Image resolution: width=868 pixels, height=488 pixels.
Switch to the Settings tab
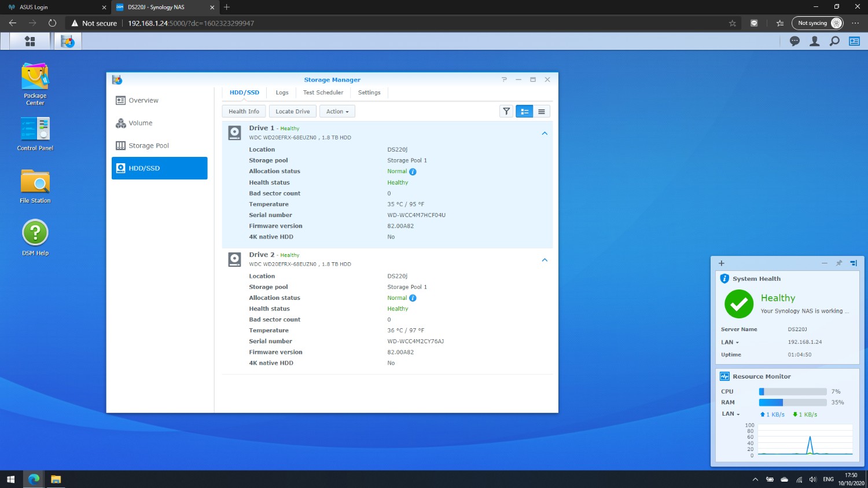[x=369, y=93]
